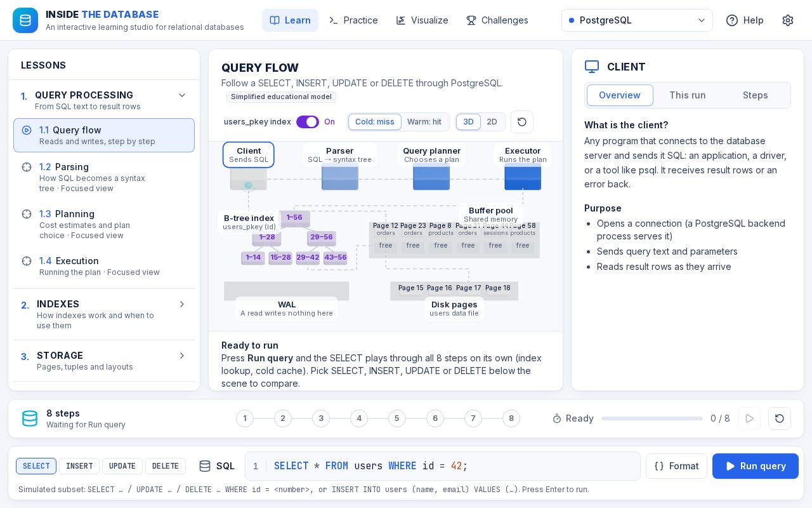Screen dimensions: 812x508
Task: Go to the Visualize tab
Action: [x=422, y=20]
